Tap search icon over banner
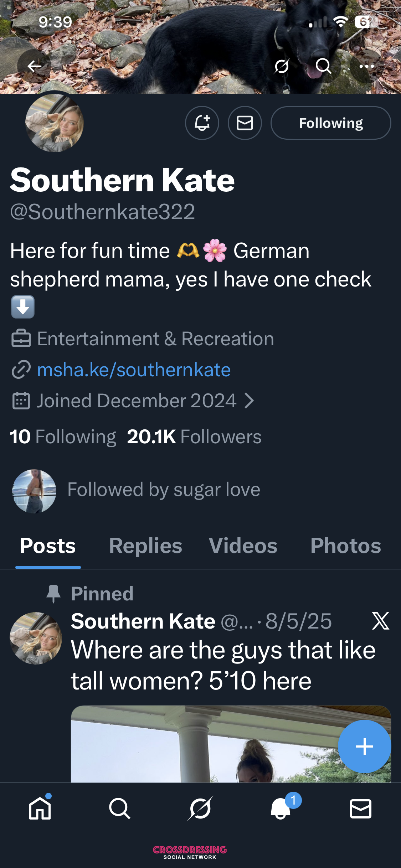This screenshot has height=868, width=401. coord(324,66)
